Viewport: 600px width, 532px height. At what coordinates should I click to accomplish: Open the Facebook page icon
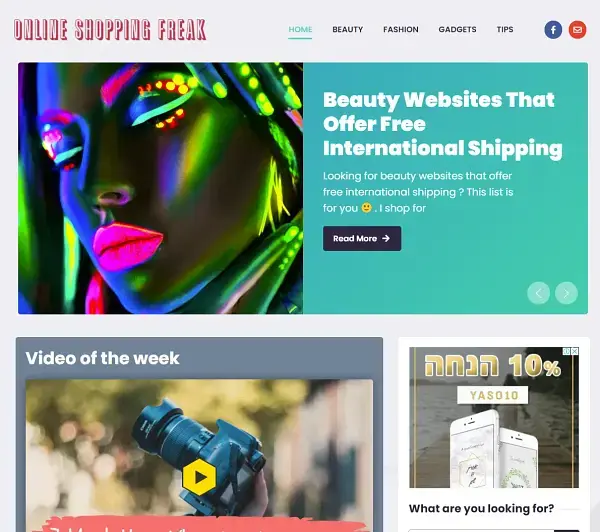[553, 30]
